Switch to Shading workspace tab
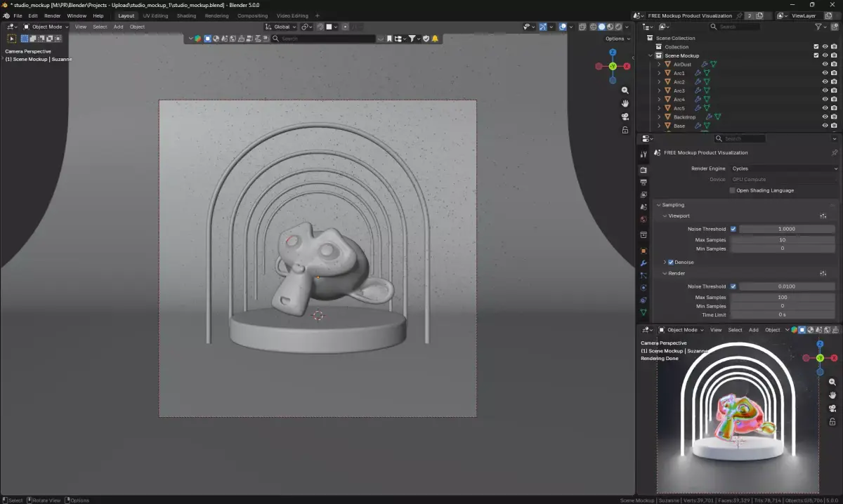Viewport: 843px width, 504px height. pyautogui.click(x=187, y=15)
